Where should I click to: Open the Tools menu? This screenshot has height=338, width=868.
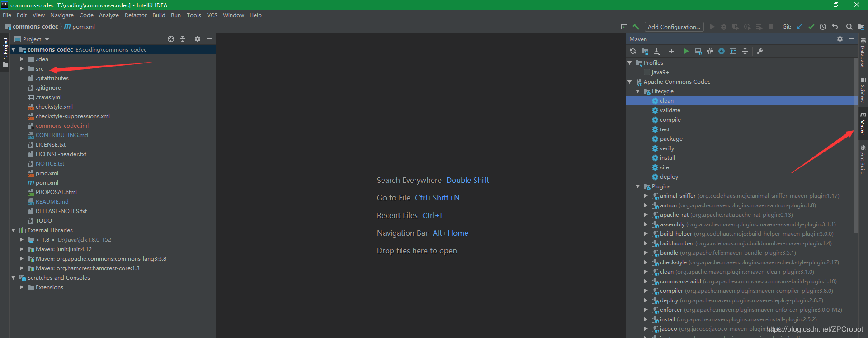pos(194,15)
